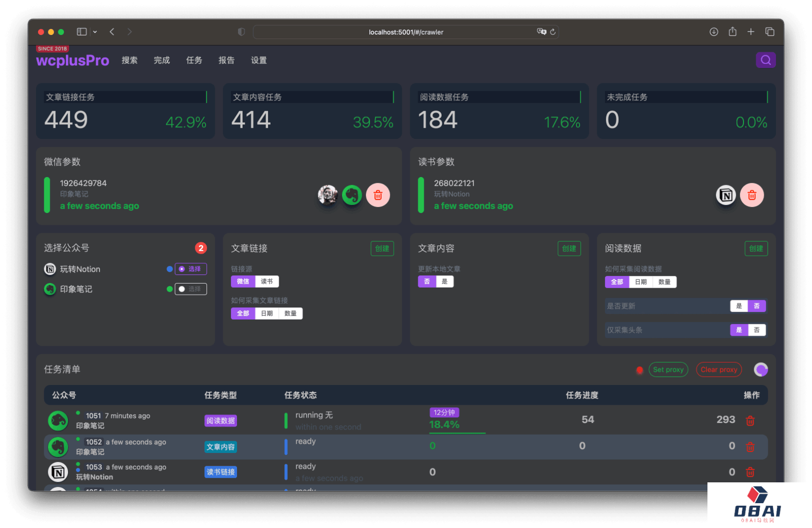Click the 文章内容任务 414 stat card

pyautogui.click(x=312, y=111)
